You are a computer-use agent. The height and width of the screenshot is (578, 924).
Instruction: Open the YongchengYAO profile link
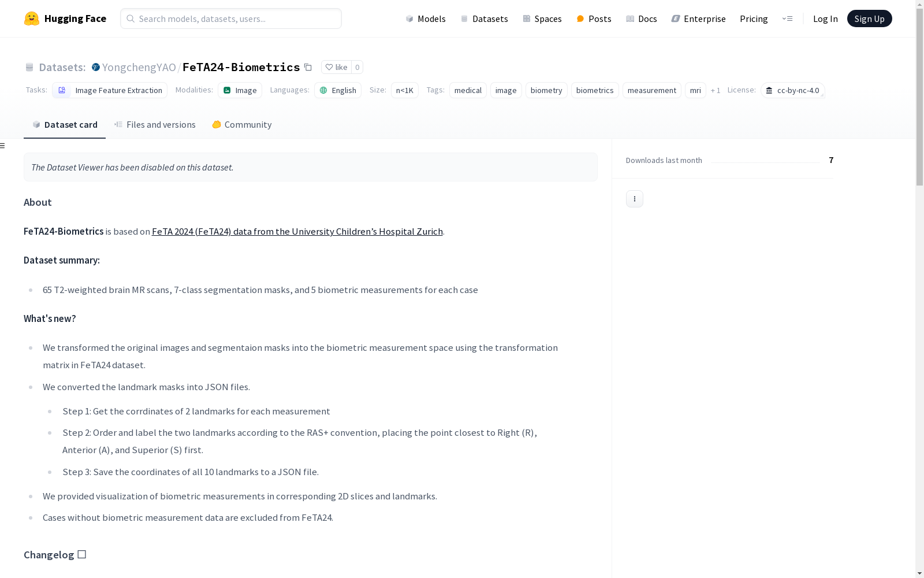139,67
